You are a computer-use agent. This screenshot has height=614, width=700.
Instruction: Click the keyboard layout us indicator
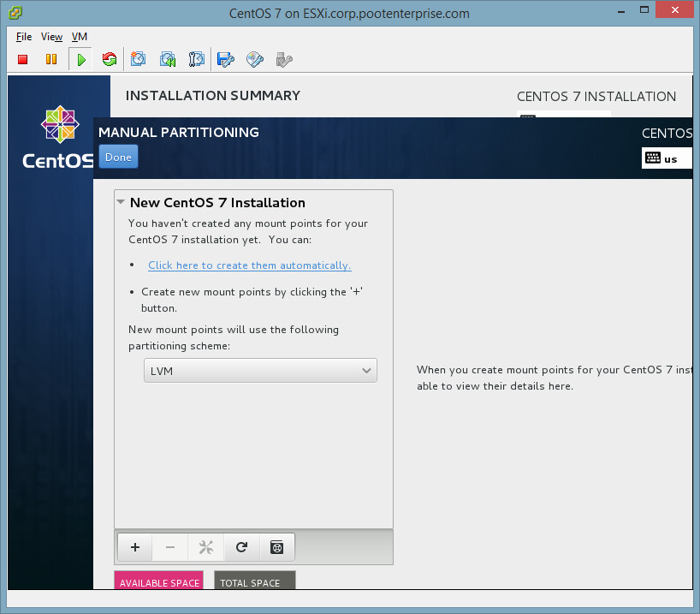(x=667, y=158)
